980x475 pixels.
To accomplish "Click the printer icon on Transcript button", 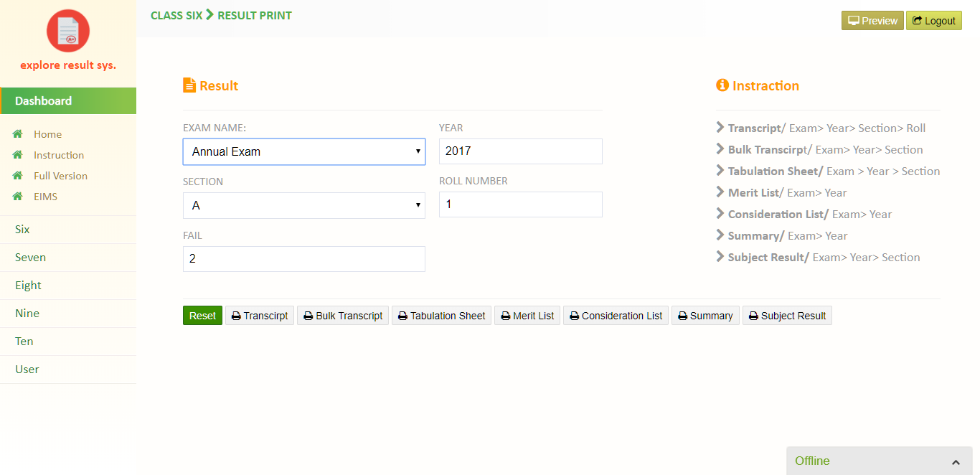I will coord(236,316).
